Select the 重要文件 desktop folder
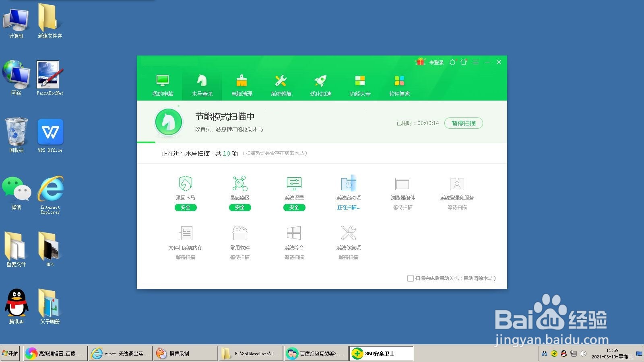This screenshot has height=362, width=644. pos(16,249)
